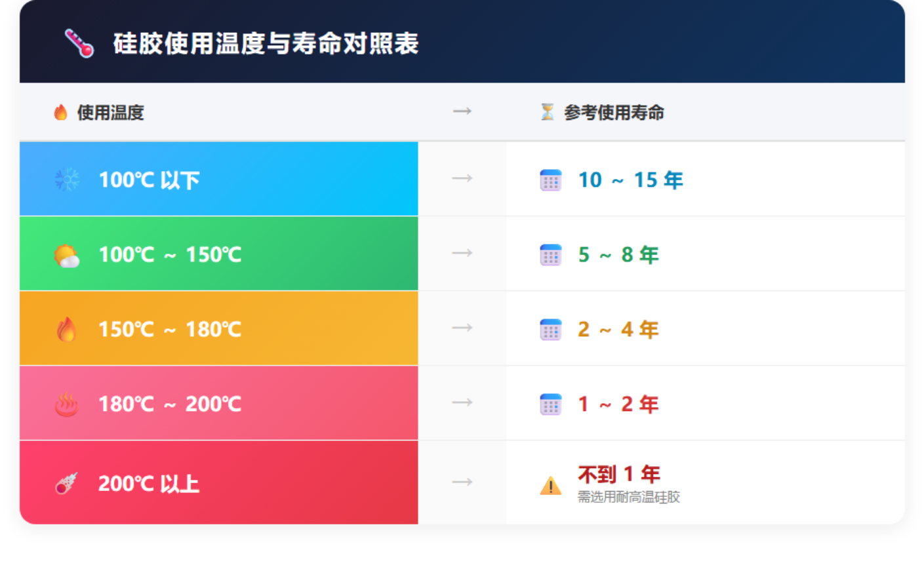Click the note 需选用耐高温硅胶
Screen dimensions: 924x569
[629, 497]
